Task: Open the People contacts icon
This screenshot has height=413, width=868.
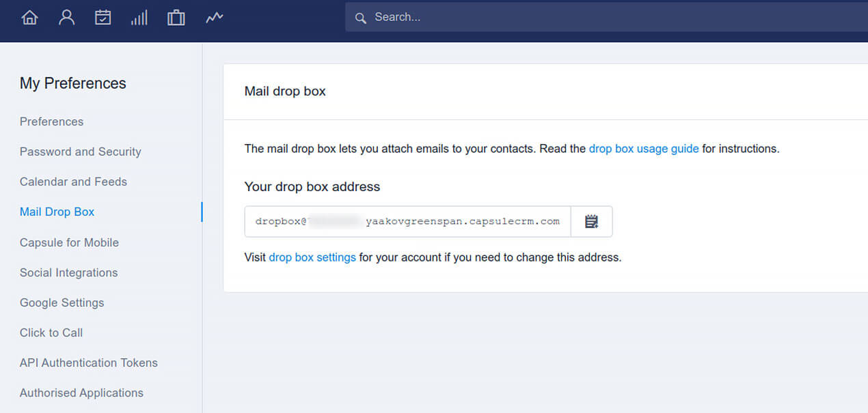Action: (x=66, y=18)
